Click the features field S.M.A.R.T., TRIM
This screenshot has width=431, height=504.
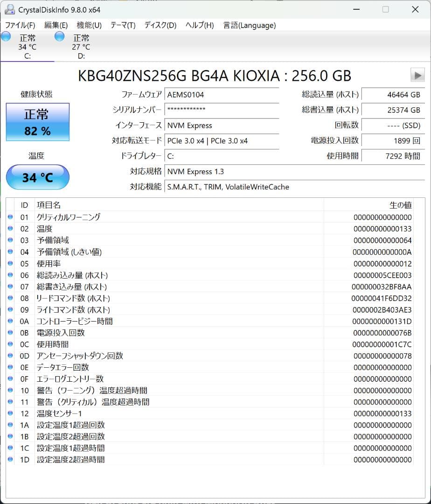click(294, 187)
